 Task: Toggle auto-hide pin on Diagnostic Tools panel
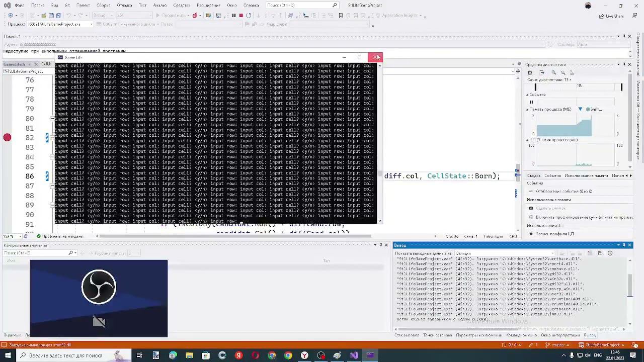tap(624, 64)
